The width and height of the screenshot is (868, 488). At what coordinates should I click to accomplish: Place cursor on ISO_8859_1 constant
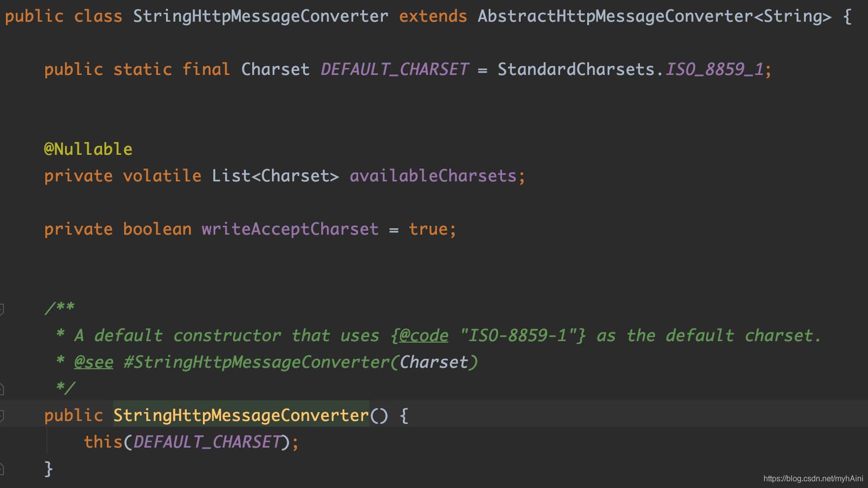[714, 69]
